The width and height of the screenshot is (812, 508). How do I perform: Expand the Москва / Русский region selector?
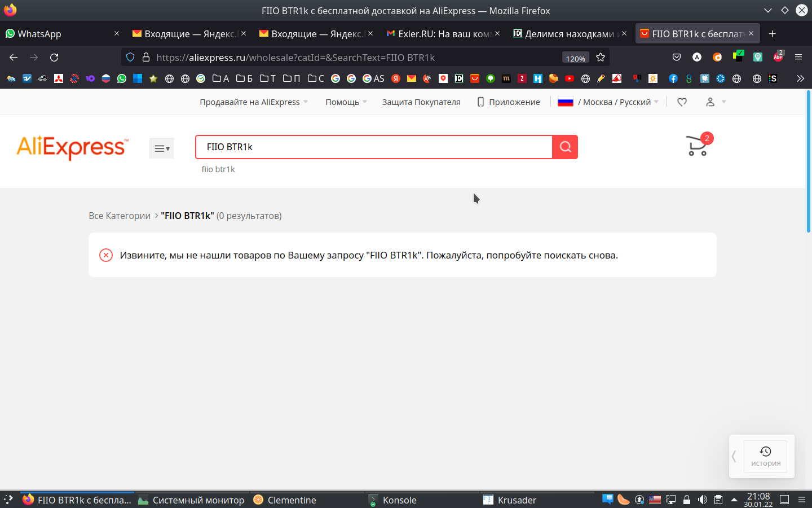click(x=608, y=102)
